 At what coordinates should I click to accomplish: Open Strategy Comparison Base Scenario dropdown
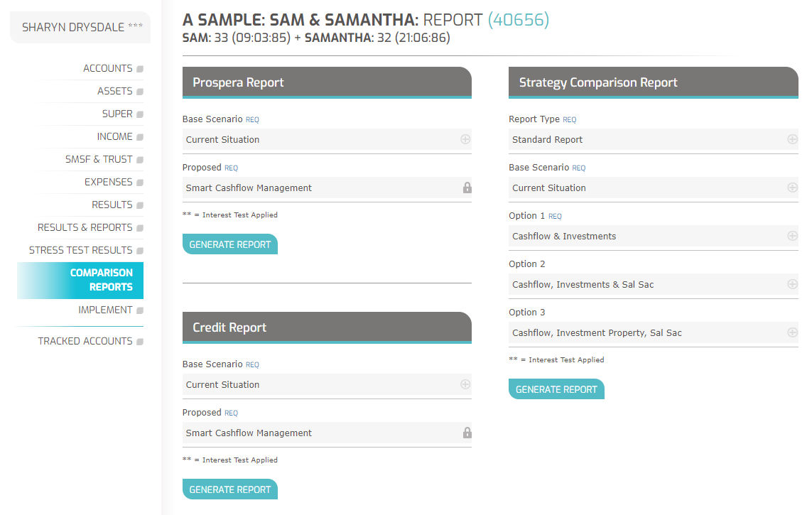653,188
